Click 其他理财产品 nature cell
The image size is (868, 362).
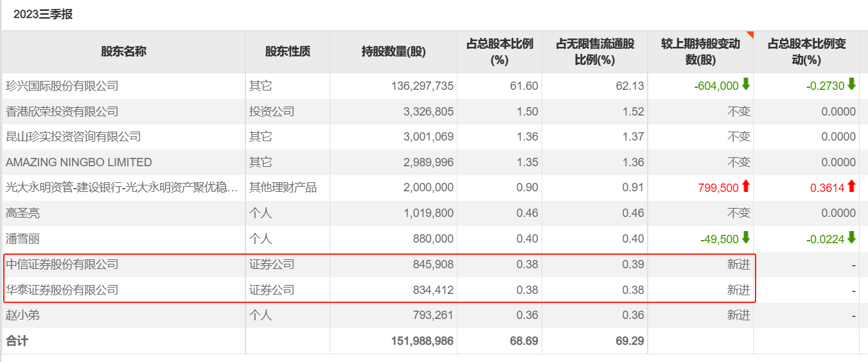click(283, 187)
